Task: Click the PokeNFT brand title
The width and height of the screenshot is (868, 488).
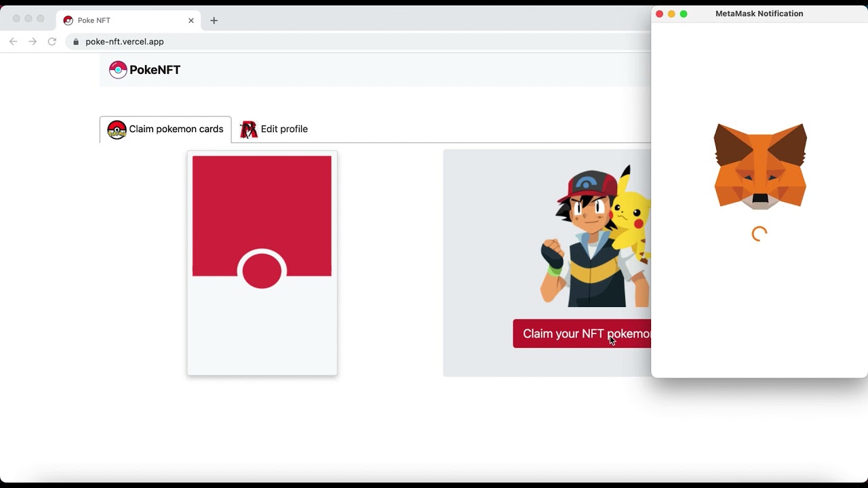Action: (155, 70)
